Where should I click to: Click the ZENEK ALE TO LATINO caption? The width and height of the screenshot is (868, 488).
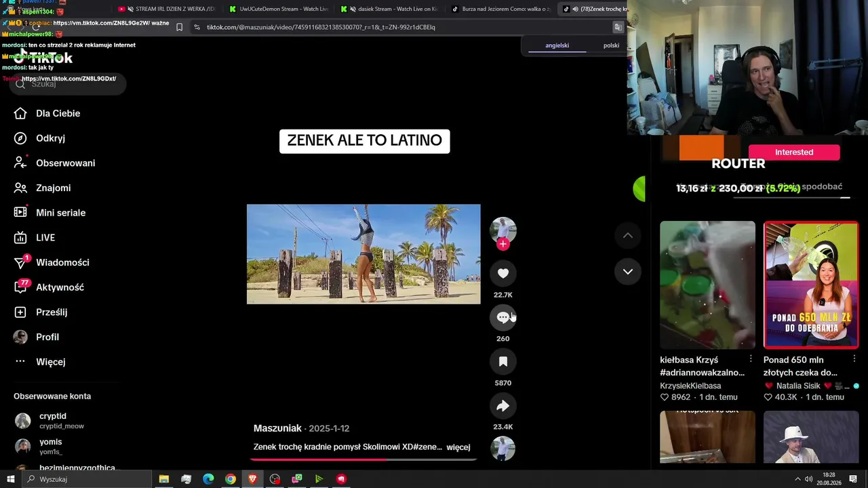pos(365,141)
